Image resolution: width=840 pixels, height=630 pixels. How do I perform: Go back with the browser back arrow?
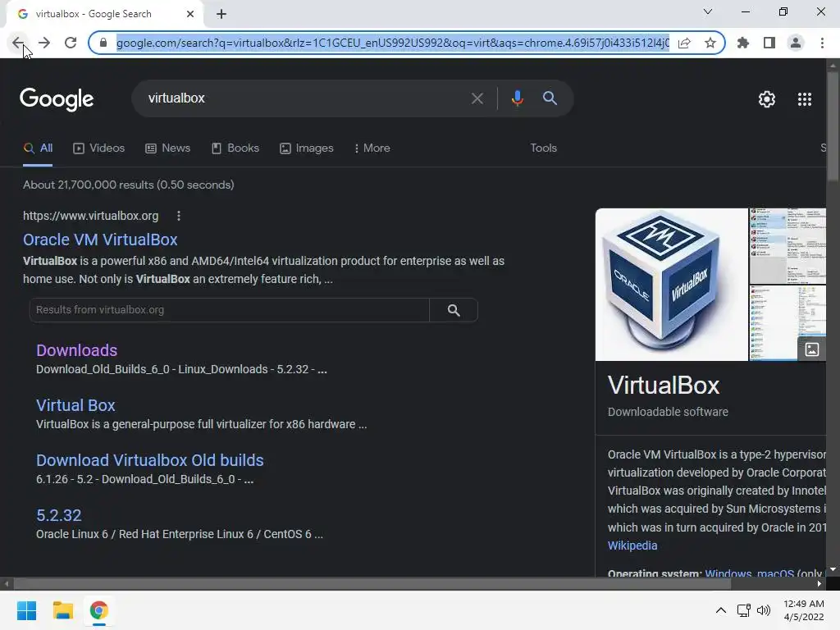click(x=18, y=43)
